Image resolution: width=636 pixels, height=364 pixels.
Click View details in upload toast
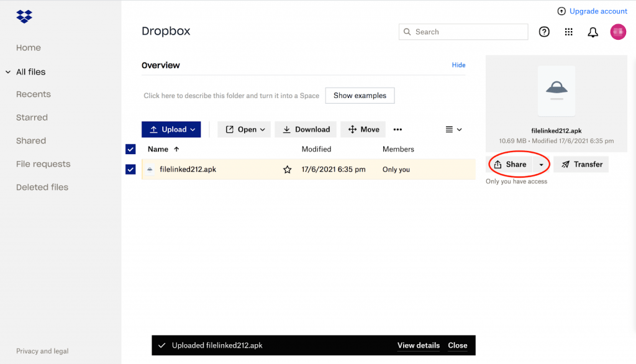click(419, 345)
